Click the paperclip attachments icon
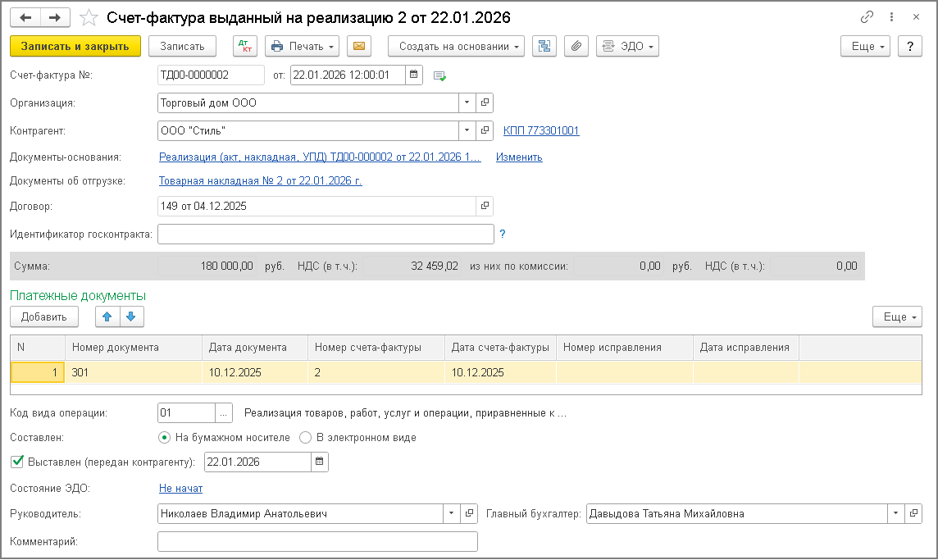 tap(576, 47)
